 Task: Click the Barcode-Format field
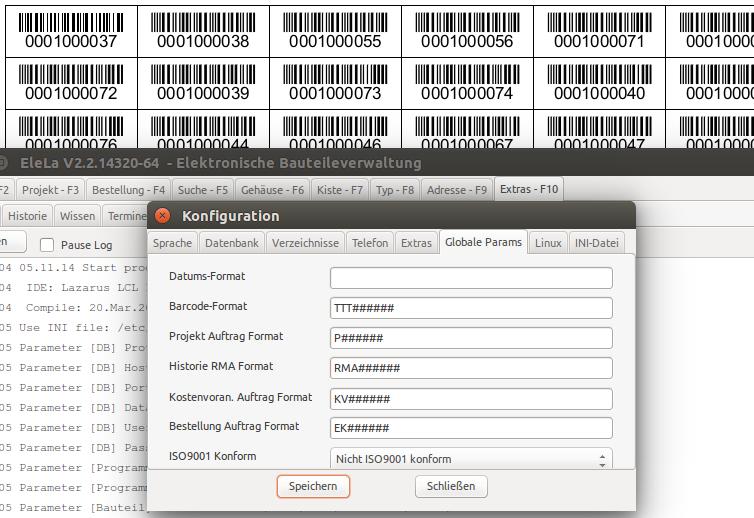pyautogui.click(x=471, y=308)
